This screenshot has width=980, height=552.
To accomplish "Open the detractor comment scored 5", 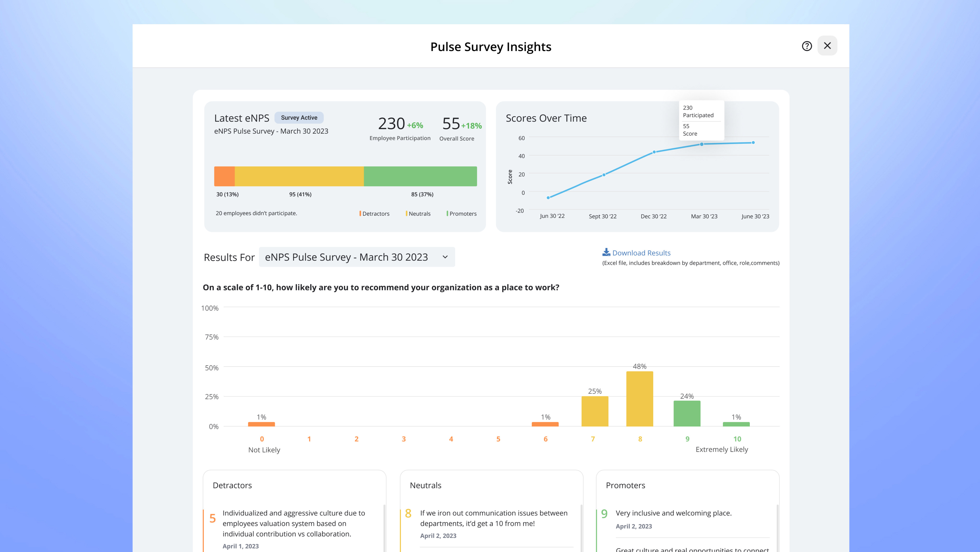I will 294,523.
